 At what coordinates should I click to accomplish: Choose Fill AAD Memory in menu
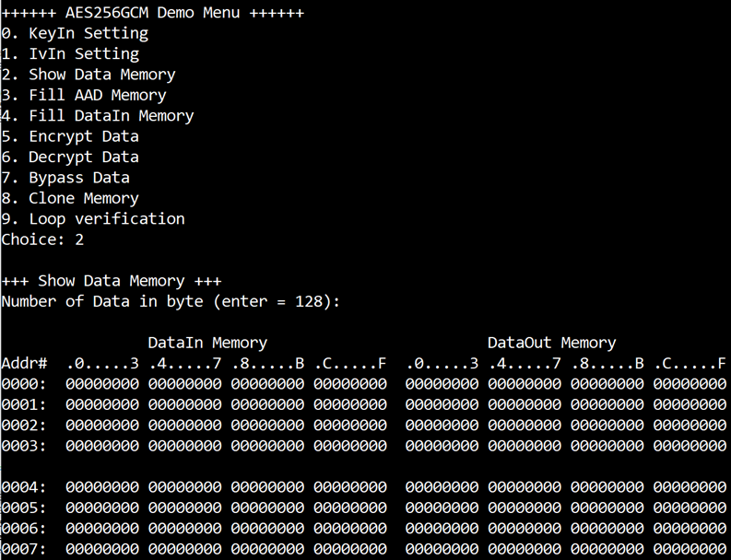coord(84,95)
